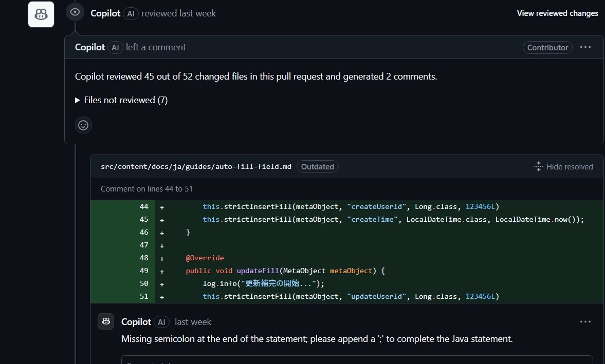Screen dimensions: 605x364
Task: Open Copilot name in the inline comment
Action: tap(136, 322)
